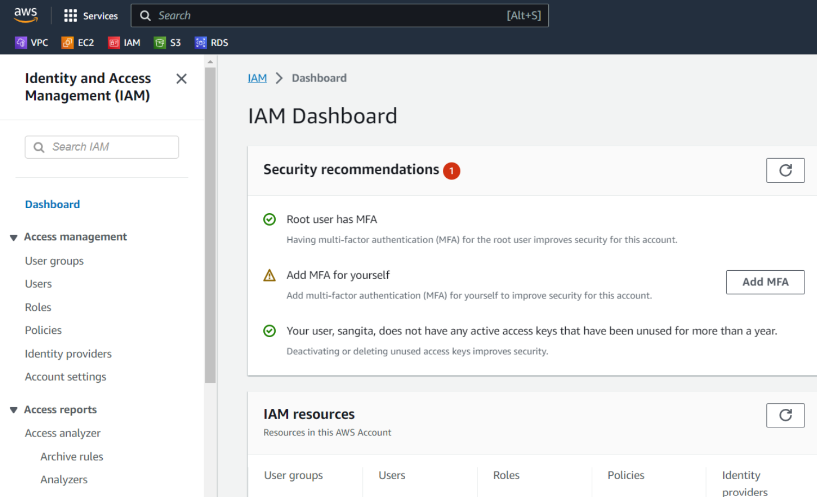817x504 pixels.
Task: Click the sidebar scroll up arrow
Action: click(211, 62)
